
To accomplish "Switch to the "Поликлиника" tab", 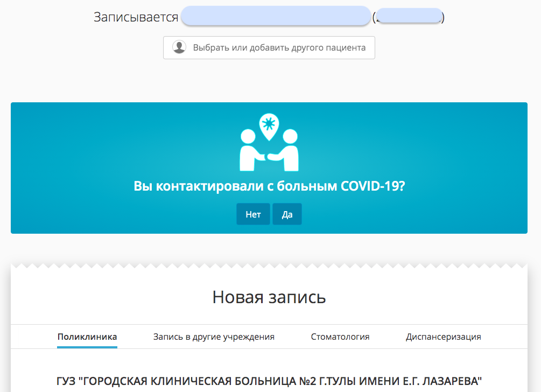I will 87,337.
